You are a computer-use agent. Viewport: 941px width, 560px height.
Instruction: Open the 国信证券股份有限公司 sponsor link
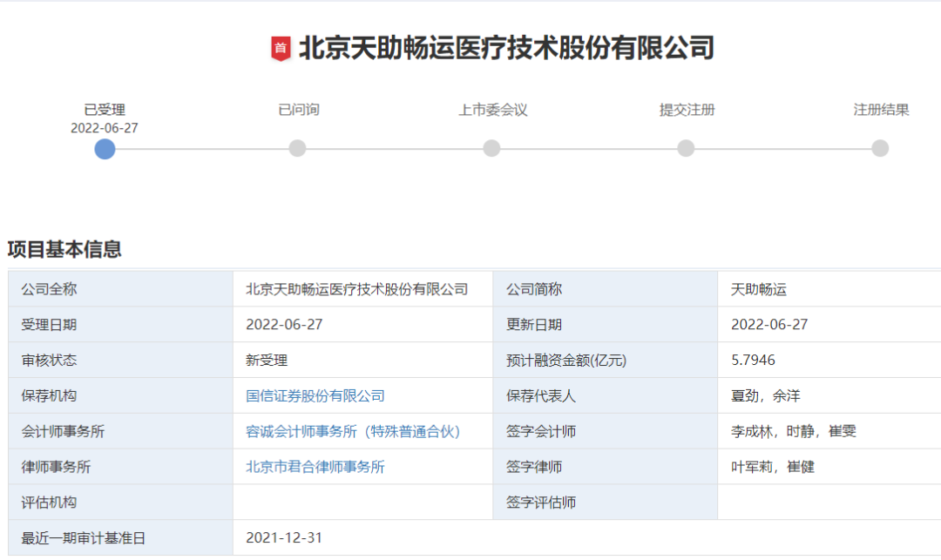[315, 395]
